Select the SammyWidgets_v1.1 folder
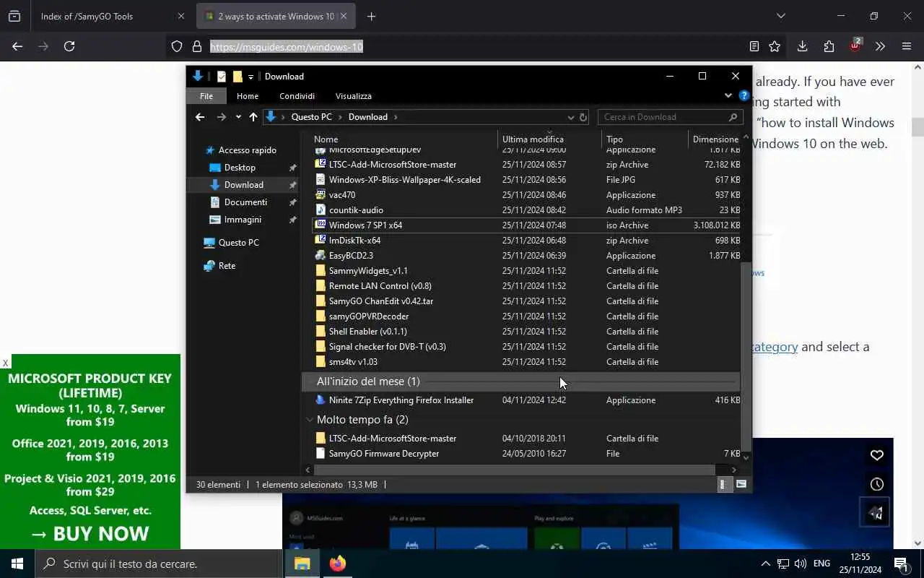 coord(527,271)
